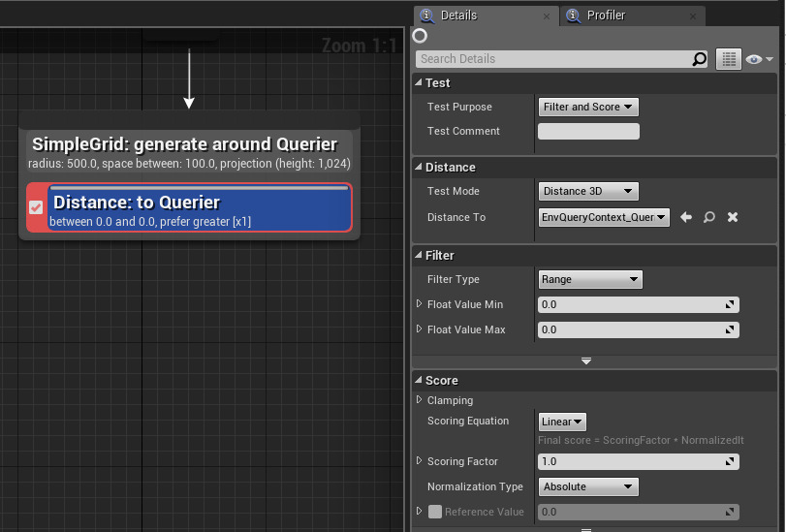Collapse the Filter section

pyautogui.click(x=419, y=255)
